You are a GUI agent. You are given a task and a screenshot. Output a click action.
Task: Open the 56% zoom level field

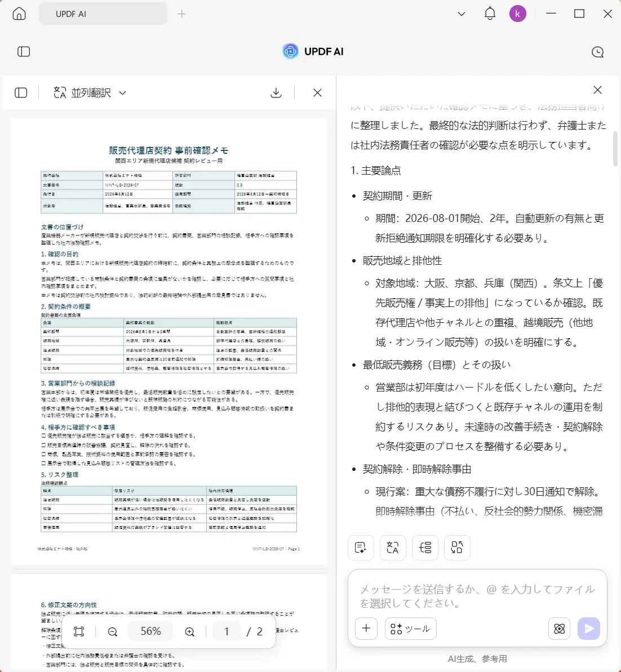tap(150, 631)
